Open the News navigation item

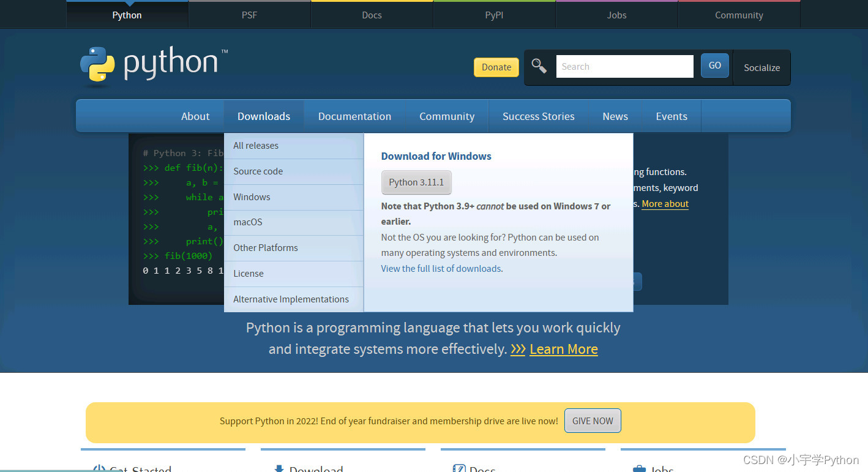(615, 116)
